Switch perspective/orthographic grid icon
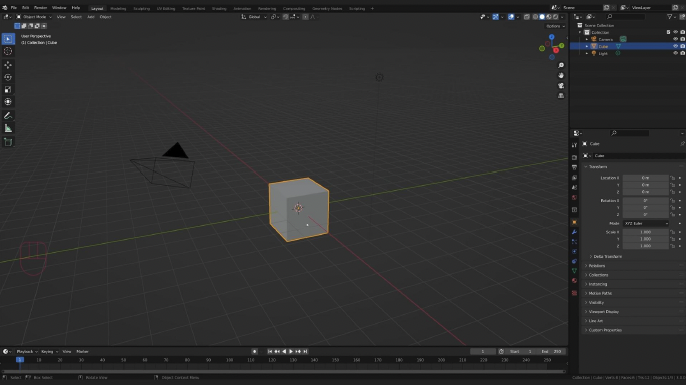686x385 pixels. pyautogui.click(x=561, y=95)
